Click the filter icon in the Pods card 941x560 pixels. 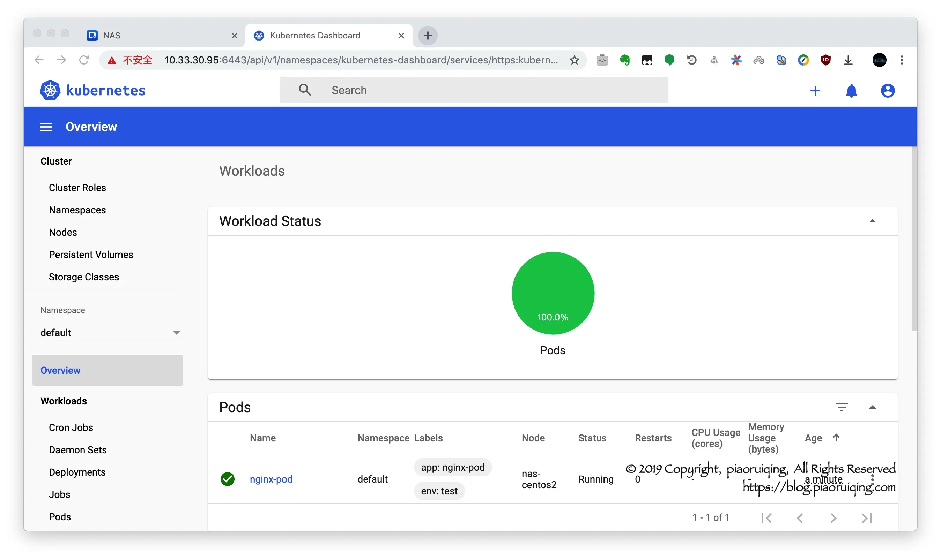click(841, 407)
